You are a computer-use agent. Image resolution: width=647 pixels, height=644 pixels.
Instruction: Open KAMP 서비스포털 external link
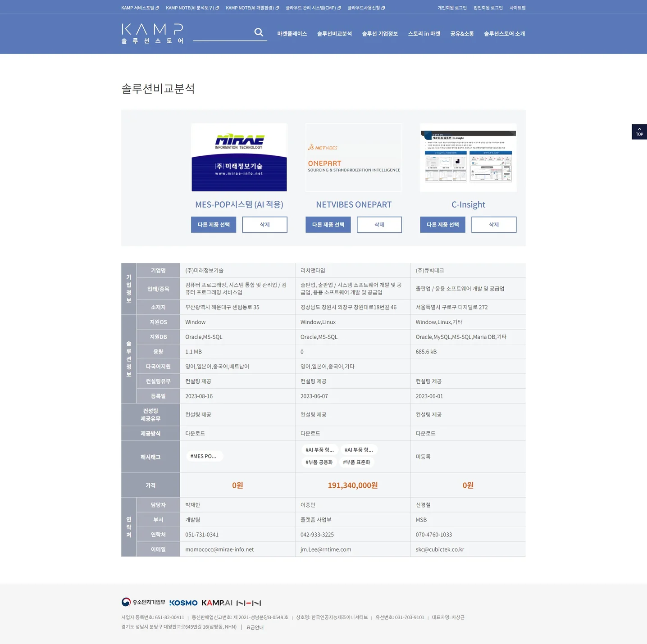point(140,8)
